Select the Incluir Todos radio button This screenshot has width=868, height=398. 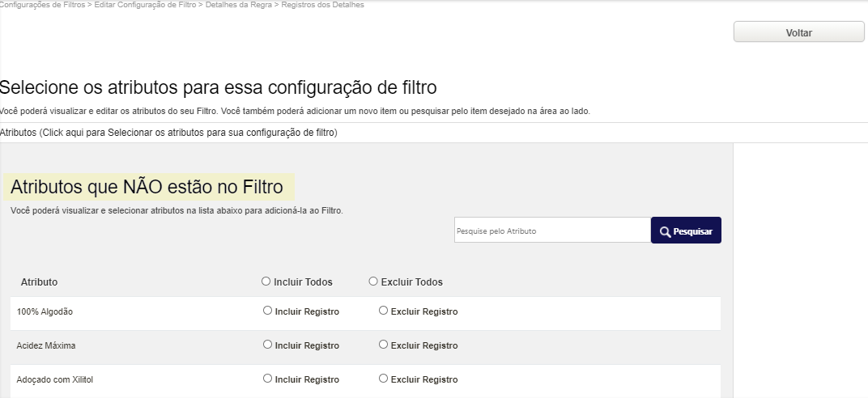point(266,282)
